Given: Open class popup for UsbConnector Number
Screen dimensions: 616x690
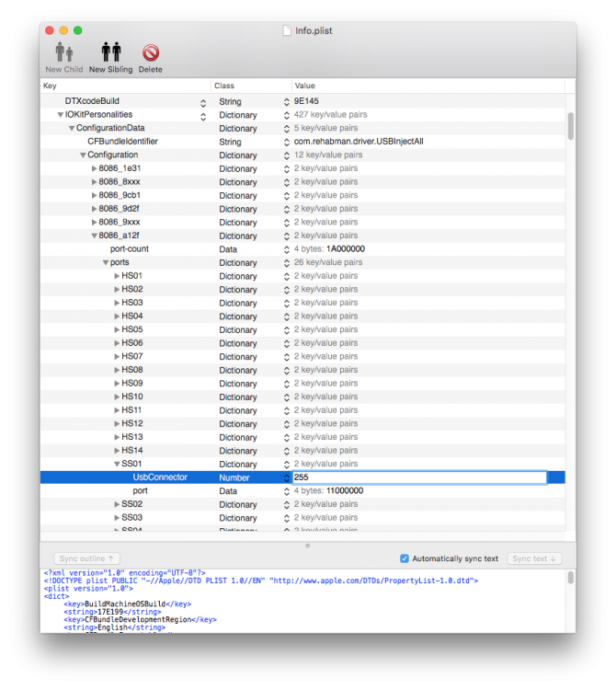Looking at the screenshot, I should (x=286, y=477).
